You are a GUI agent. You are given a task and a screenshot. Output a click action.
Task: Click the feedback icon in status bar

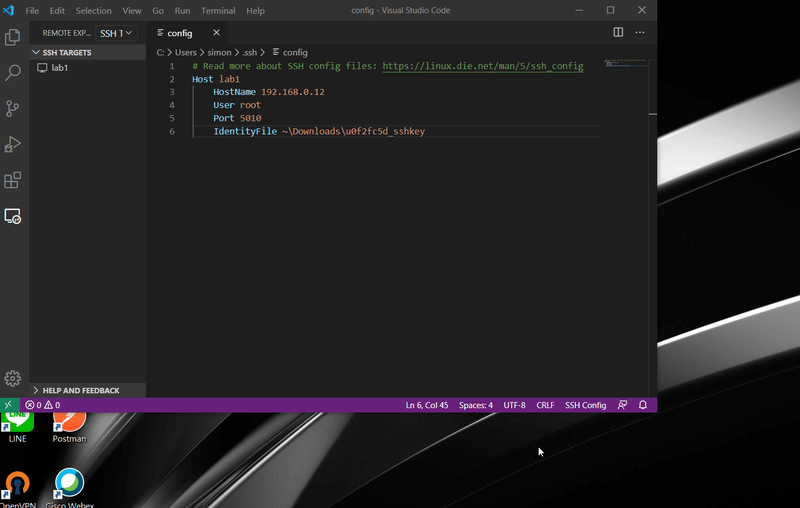pyautogui.click(x=622, y=405)
